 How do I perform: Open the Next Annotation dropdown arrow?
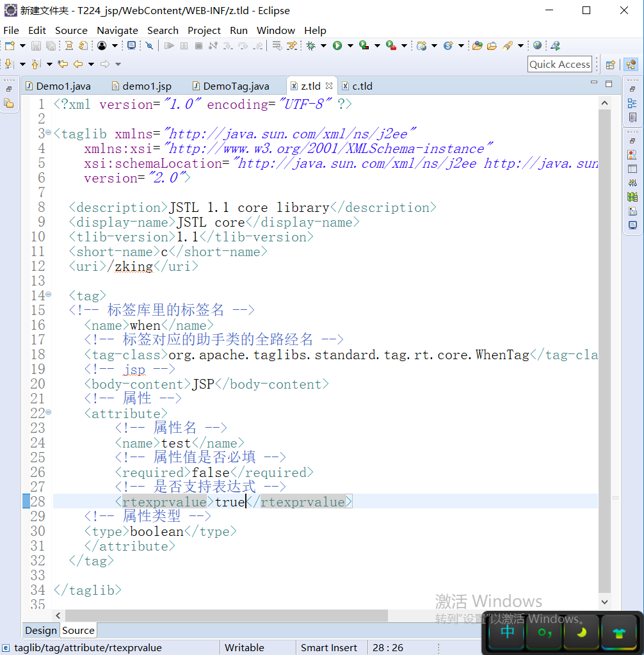tap(22, 64)
